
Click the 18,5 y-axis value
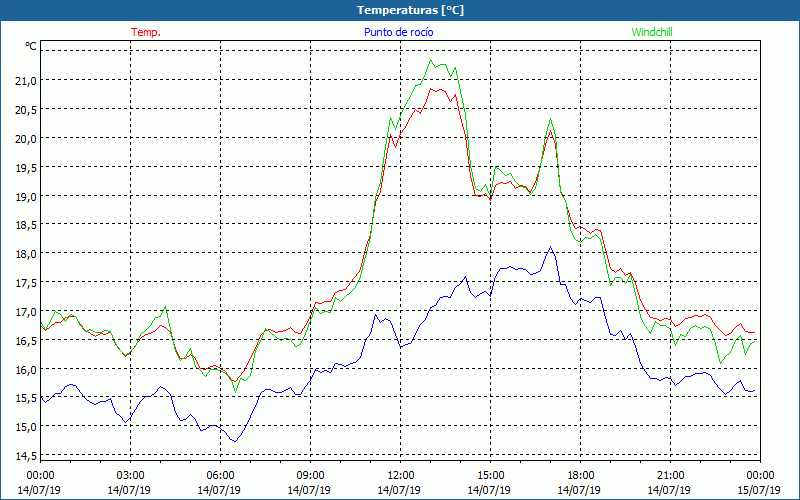(x=26, y=224)
